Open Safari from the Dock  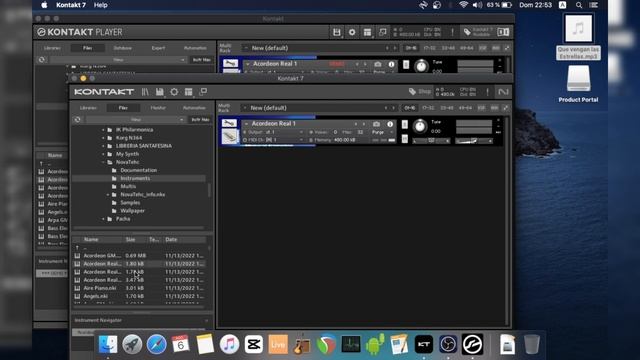(x=156, y=344)
